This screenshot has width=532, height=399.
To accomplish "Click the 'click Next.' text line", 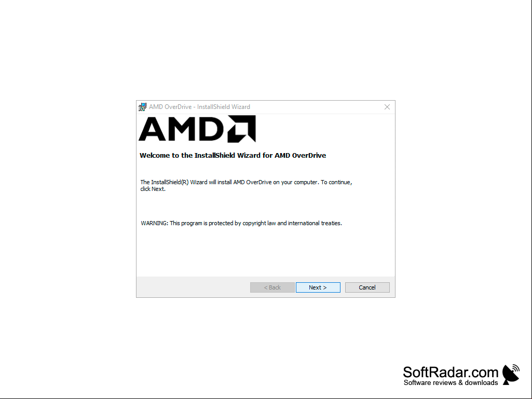I will [153, 189].
